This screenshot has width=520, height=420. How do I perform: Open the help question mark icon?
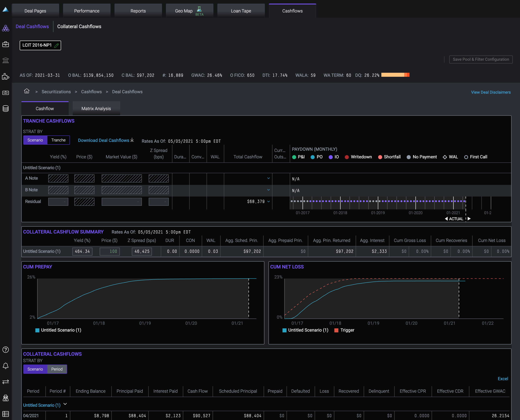click(6, 350)
